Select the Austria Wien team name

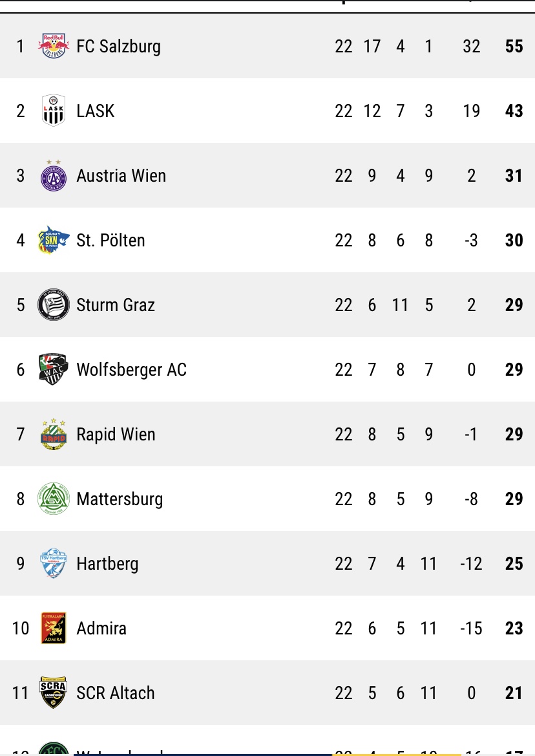point(121,176)
